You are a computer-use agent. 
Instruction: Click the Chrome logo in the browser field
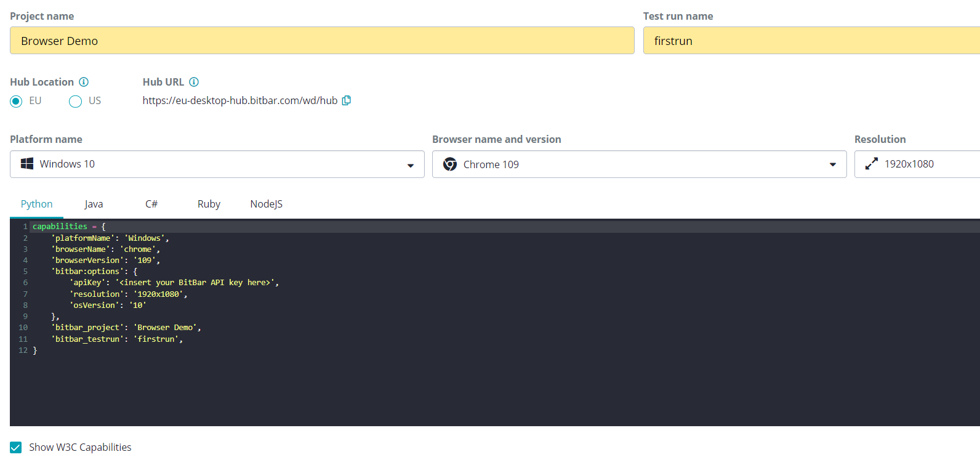[450, 164]
